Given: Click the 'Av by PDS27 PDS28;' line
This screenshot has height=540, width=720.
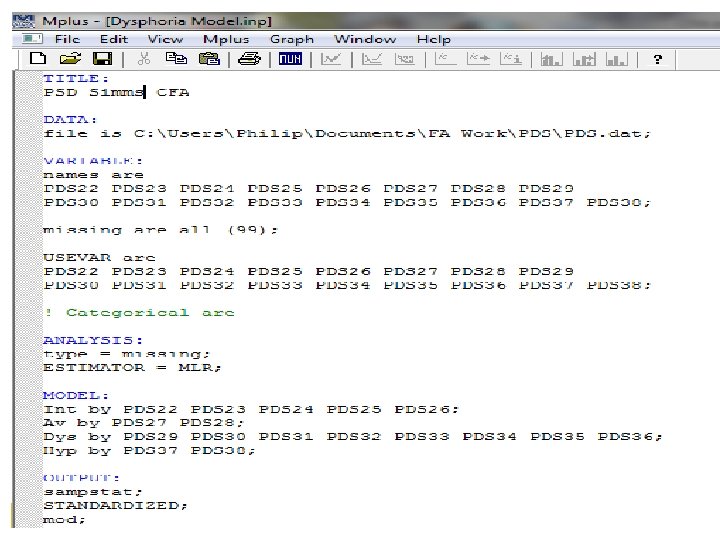Looking at the screenshot, I should click(x=144, y=422).
